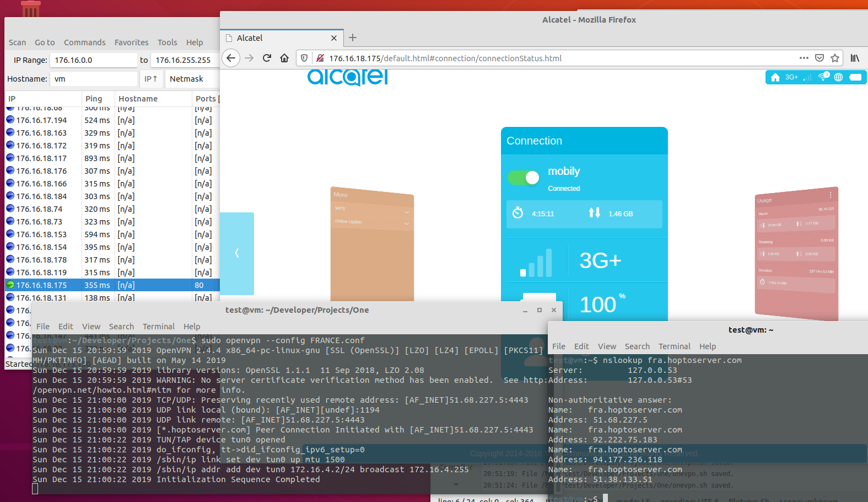Show the insecure connection lock info
The width and height of the screenshot is (868, 502).
coord(320,58)
